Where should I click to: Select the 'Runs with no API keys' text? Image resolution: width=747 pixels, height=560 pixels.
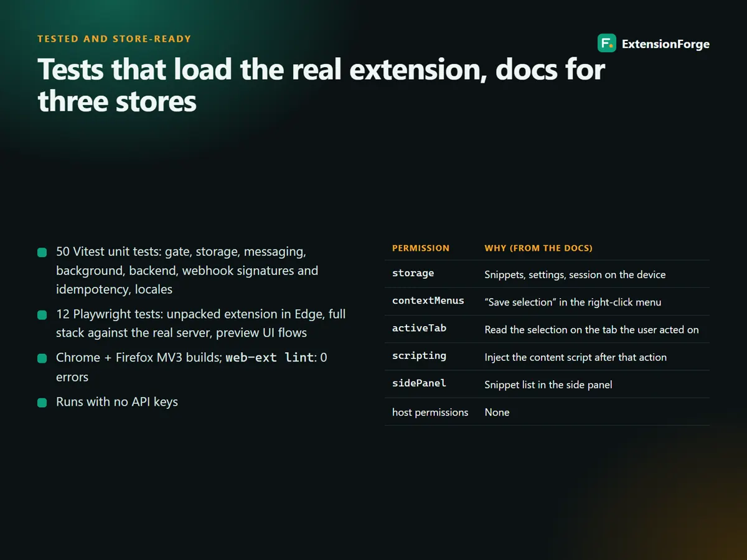tap(117, 402)
